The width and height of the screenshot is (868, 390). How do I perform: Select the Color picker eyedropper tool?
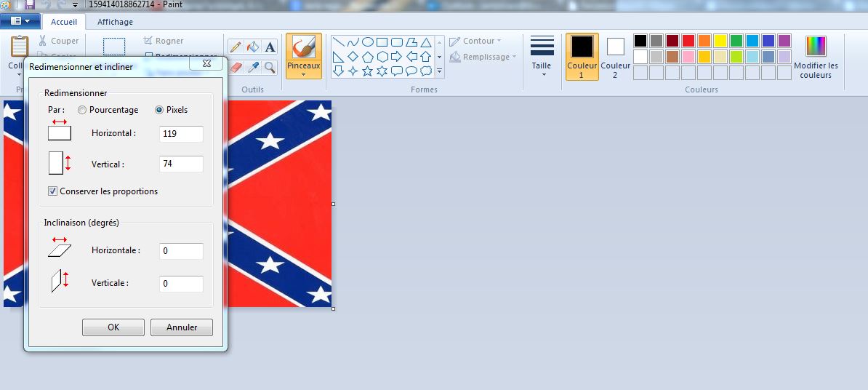(253, 68)
